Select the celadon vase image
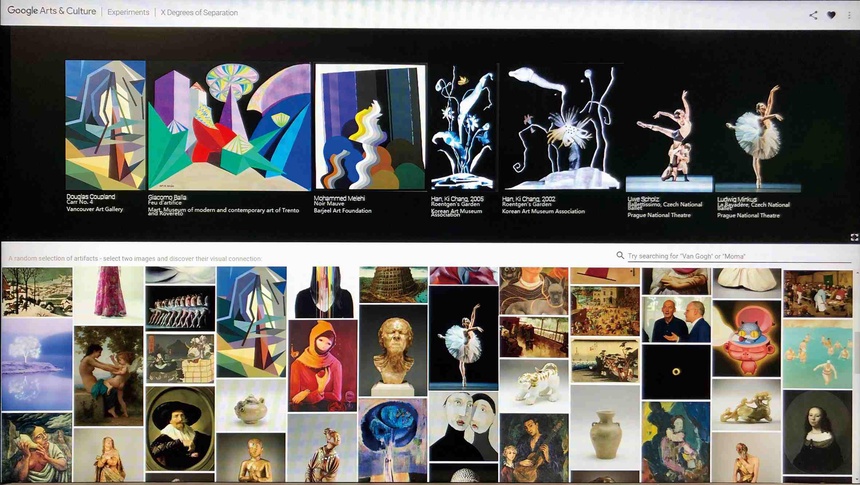Image resolution: width=860 pixels, height=485 pixels. pyautogui.click(x=605, y=427)
